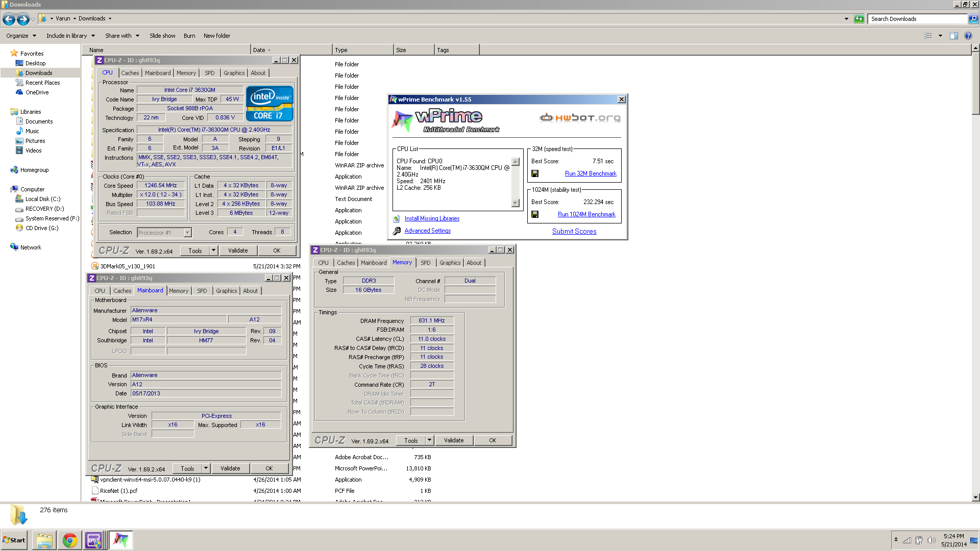Viewport: 980px width, 551px height.
Task: Save 32M score with floppy icon
Action: click(x=535, y=173)
